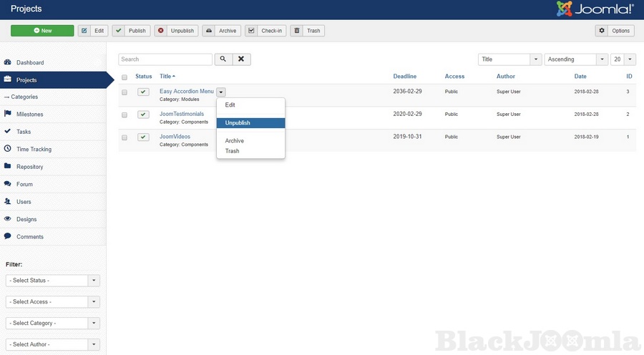This screenshot has height=355, width=644.
Task: Open the Select Status filter dropdown
Action: coord(52,281)
